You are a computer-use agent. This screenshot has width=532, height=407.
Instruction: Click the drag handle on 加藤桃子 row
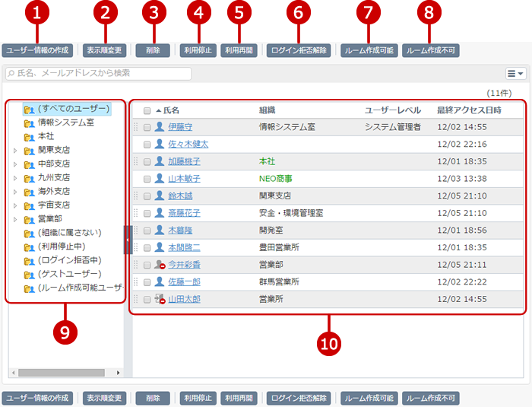coord(137,161)
